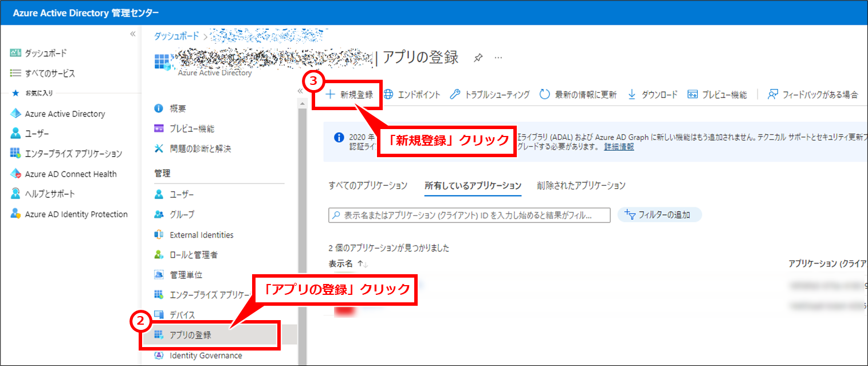Open プレビュー機能 from the command bar
The height and width of the screenshot is (366, 868).
point(717,95)
